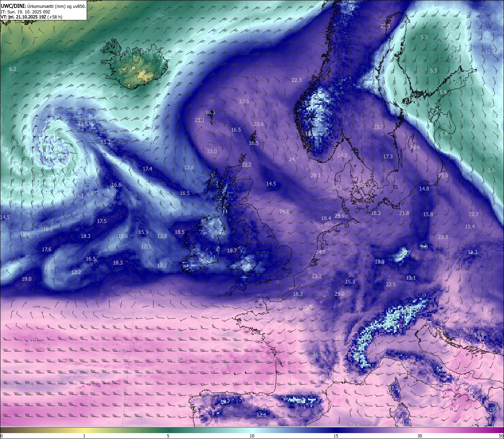
Task: Click the value 19.0 near the left edge
Action: [x=26, y=279]
